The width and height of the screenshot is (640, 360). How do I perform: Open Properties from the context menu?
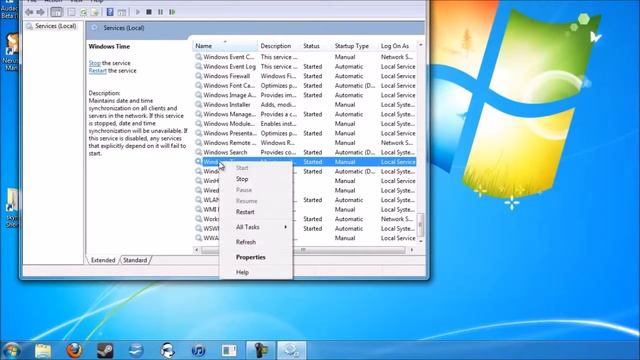[256, 257]
